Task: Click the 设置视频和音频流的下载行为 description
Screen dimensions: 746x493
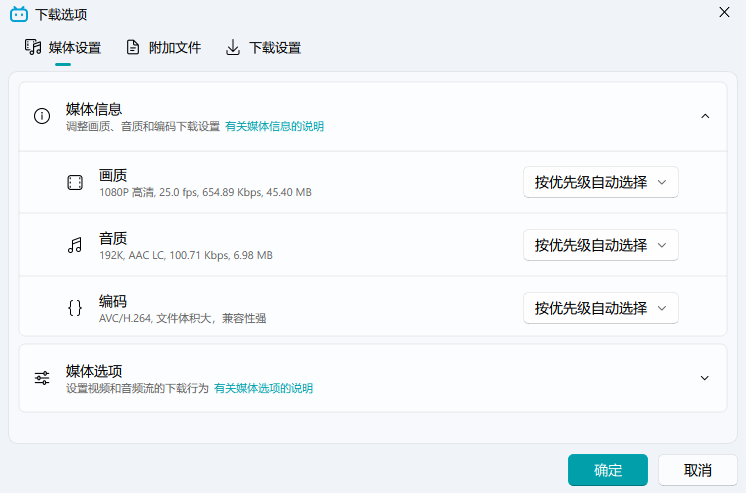Action: (137, 388)
